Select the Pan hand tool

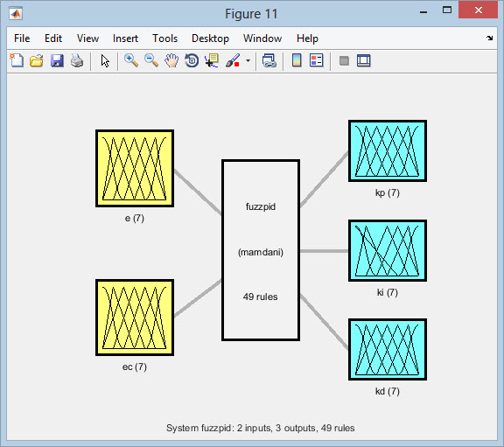(x=171, y=60)
